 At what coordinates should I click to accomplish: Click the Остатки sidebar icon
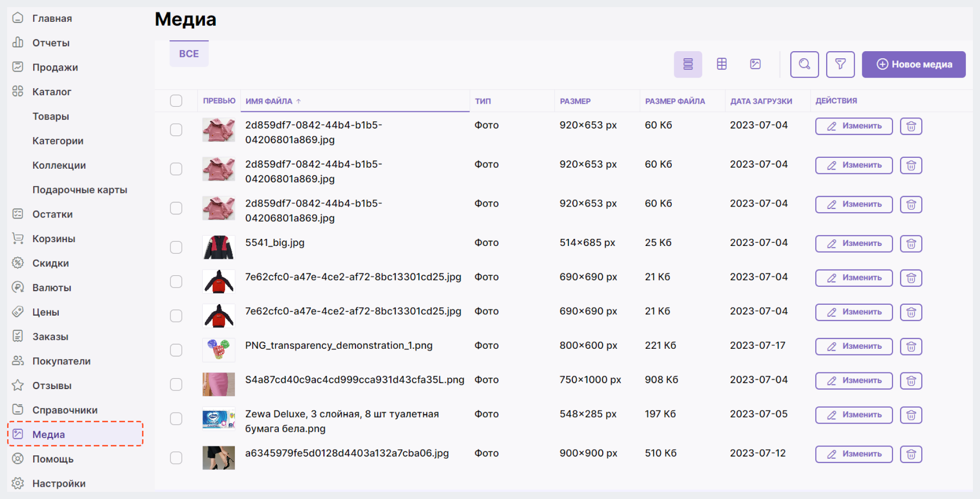pyautogui.click(x=18, y=214)
